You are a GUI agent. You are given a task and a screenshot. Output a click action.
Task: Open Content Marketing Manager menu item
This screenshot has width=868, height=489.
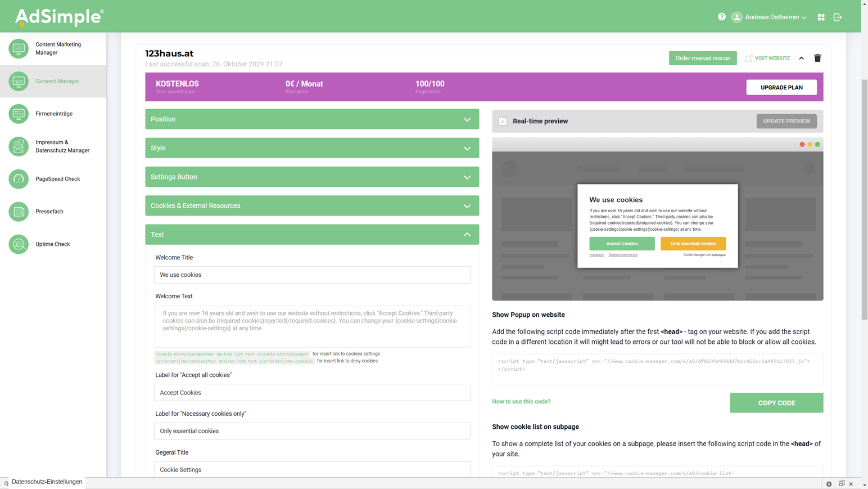(x=58, y=48)
